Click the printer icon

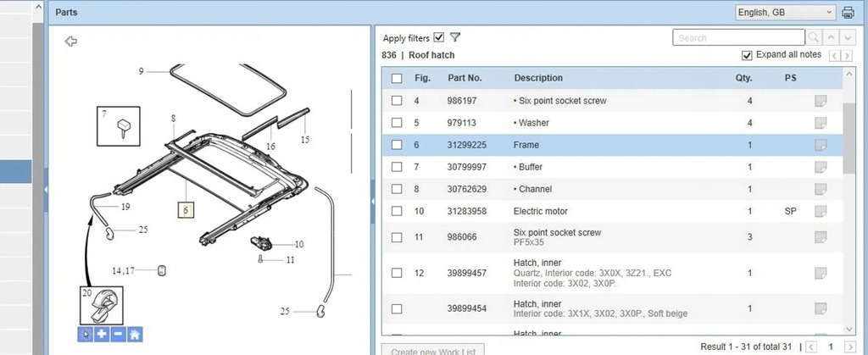click(x=848, y=12)
